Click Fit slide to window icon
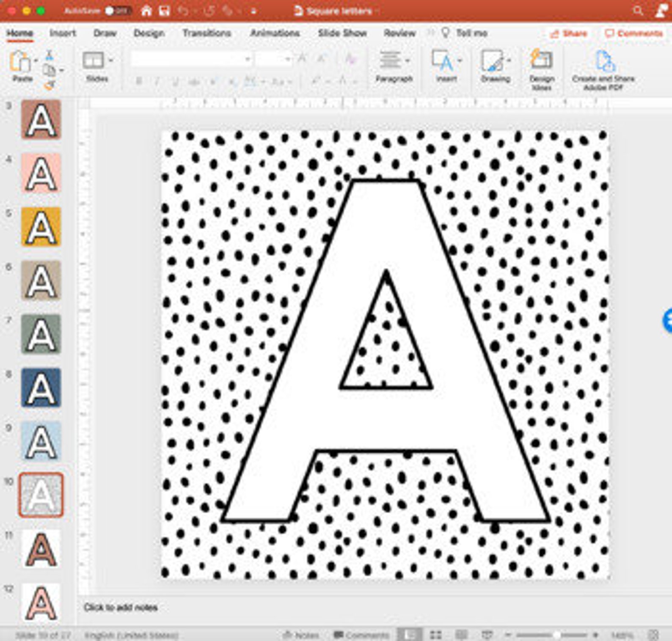This screenshot has height=641, width=672. click(x=653, y=635)
